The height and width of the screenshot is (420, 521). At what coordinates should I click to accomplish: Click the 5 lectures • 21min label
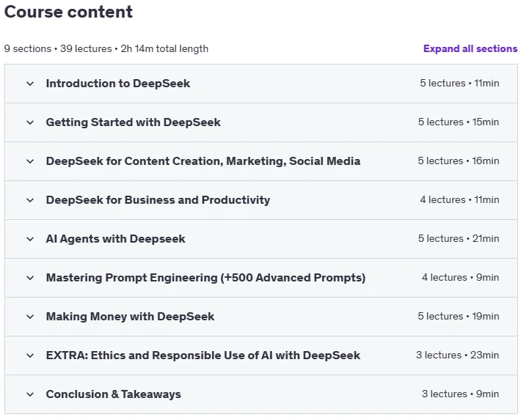(459, 238)
